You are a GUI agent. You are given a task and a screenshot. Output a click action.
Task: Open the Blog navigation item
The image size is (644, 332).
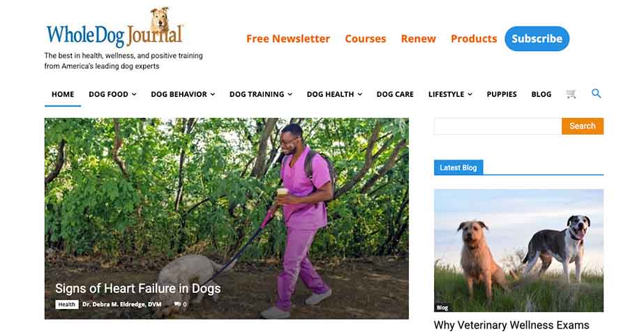click(541, 94)
